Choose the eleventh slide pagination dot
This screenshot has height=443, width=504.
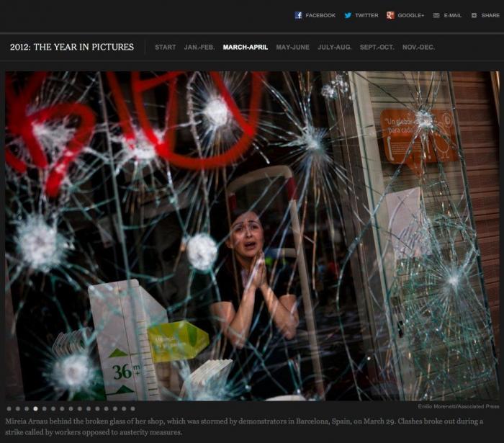pyautogui.click(x=97, y=408)
